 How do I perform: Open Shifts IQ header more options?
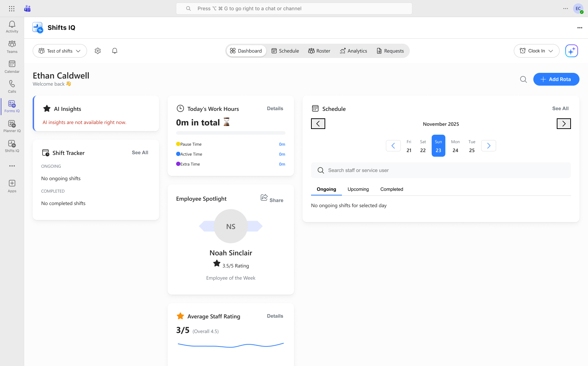(x=580, y=28)
